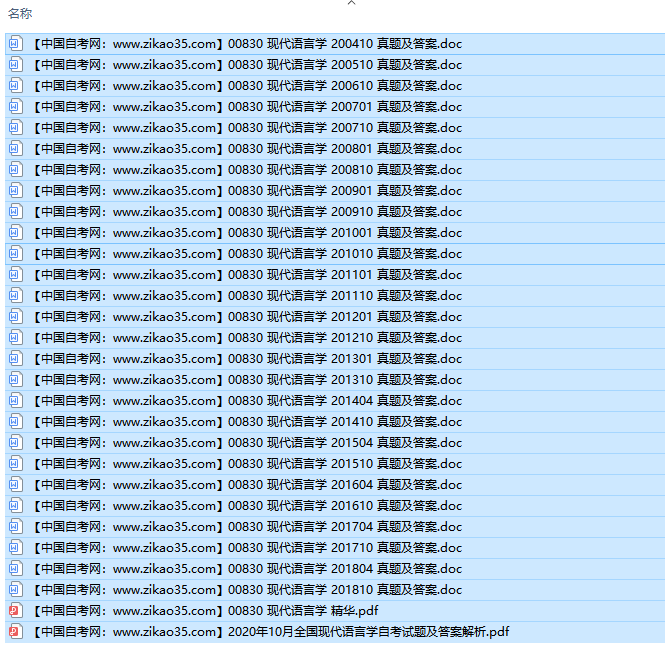Viewport: 665px width, 661px height.
Task: Select file name 现代语言学 200910 真题及答案.doc
Action: click(x=364, y=212)
